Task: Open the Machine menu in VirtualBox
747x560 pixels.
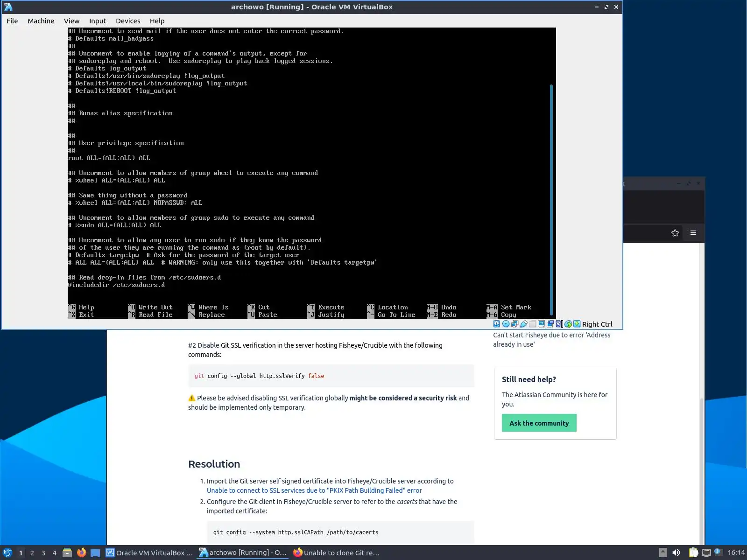Action: (41, 21)
